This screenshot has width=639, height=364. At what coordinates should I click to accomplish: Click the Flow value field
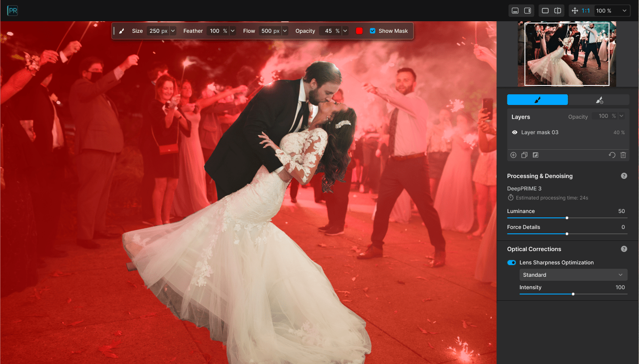pyautogui.click(x=270, y=31)
